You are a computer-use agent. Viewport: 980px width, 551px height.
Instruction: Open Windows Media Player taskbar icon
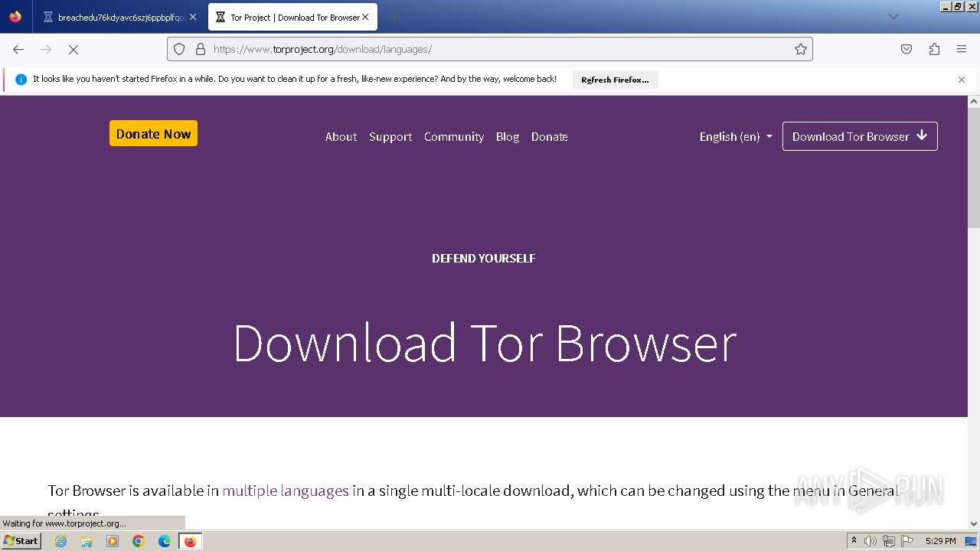pyautogui.click(x=113, y=541)
